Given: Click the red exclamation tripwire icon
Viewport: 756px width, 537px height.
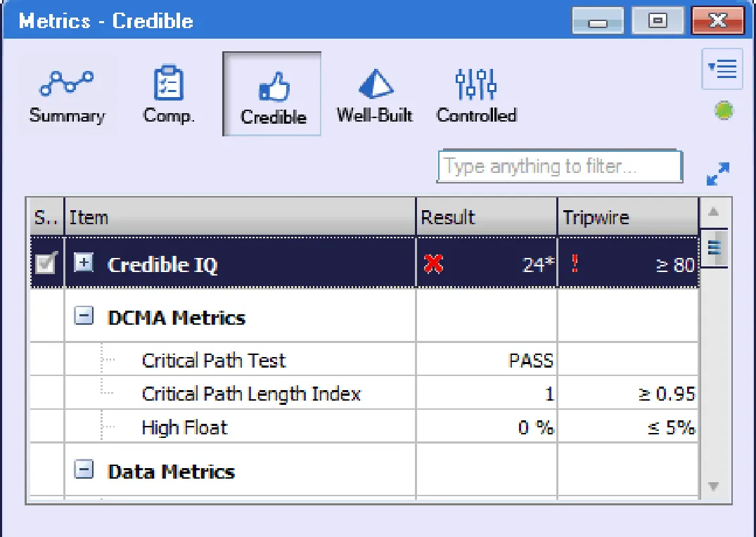Looking at the screenshot, I should coord(575,263).
